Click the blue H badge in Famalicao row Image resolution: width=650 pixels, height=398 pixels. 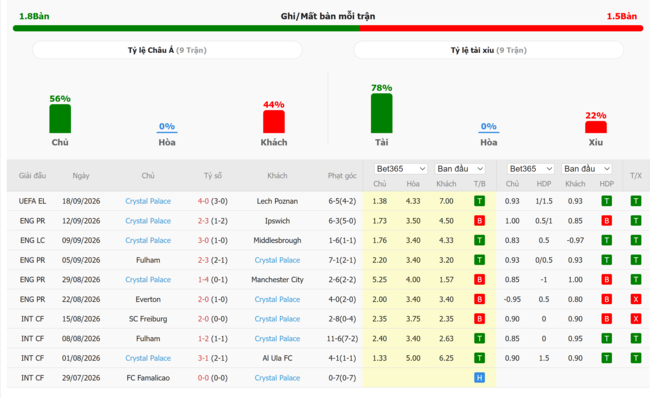[x=480, y=378]
